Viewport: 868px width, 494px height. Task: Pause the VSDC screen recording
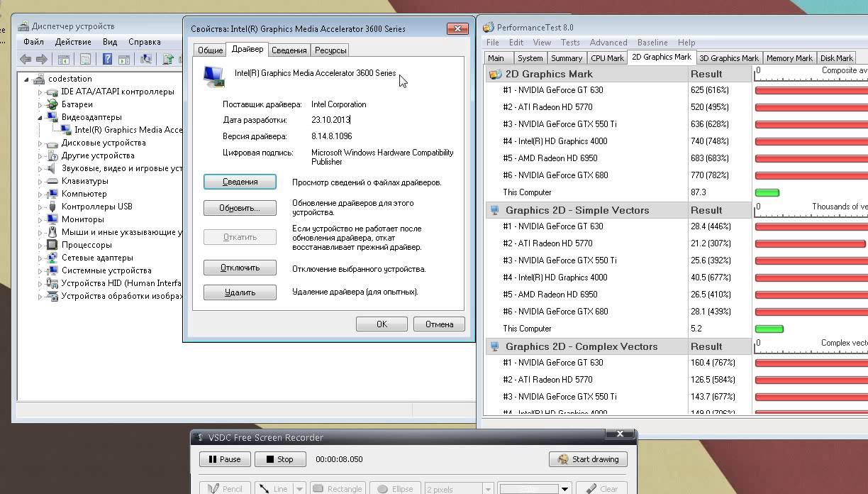tap(224, 459)
